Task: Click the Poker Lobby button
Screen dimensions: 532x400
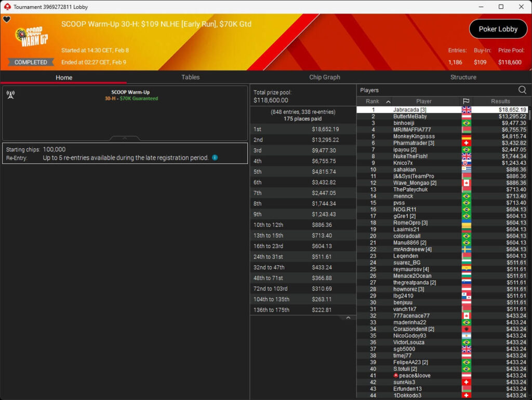Action: pyautogui.click(x=498, y=29)
